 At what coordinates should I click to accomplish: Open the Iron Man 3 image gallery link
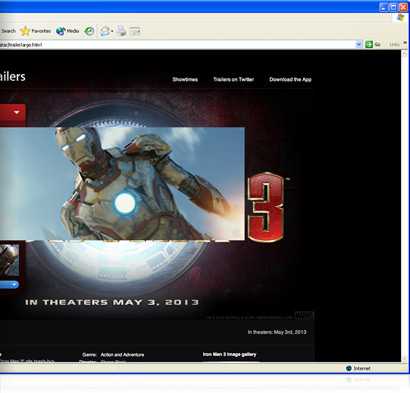tap(229, 354)
